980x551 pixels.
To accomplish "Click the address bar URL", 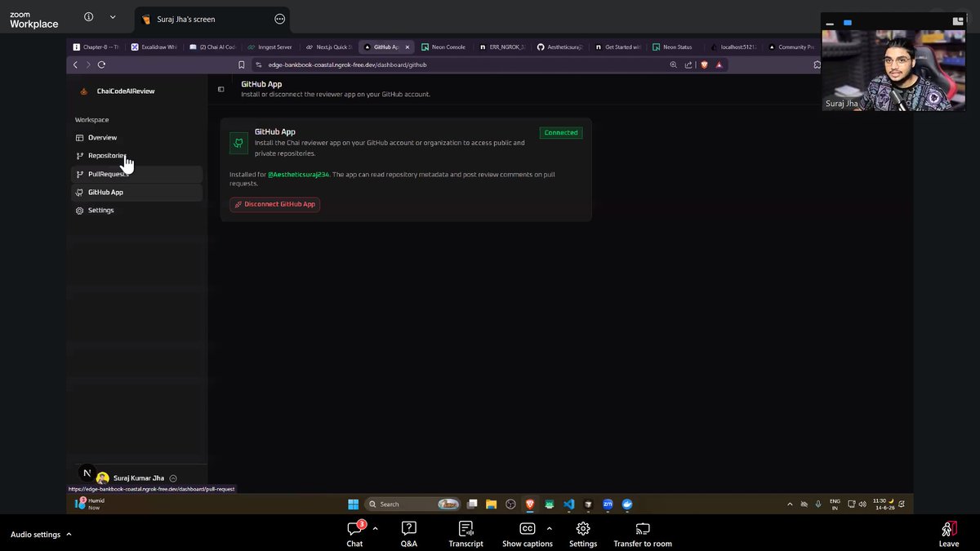I will pos(347,64).
